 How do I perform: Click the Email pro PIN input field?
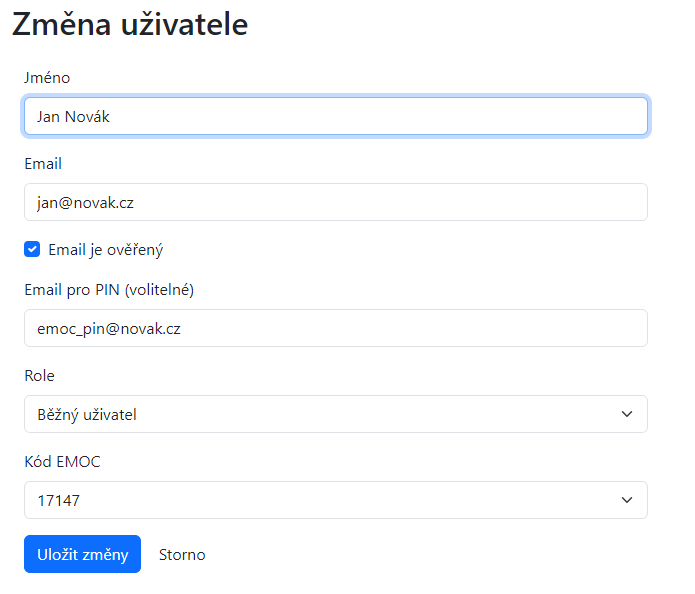tap(400, 328)
